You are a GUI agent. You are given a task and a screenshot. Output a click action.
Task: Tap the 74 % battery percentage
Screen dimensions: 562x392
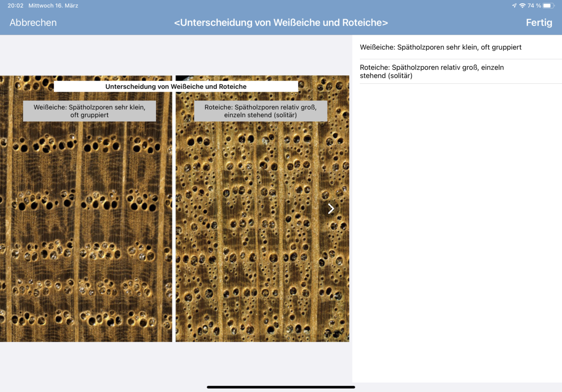tap(534, 6)
